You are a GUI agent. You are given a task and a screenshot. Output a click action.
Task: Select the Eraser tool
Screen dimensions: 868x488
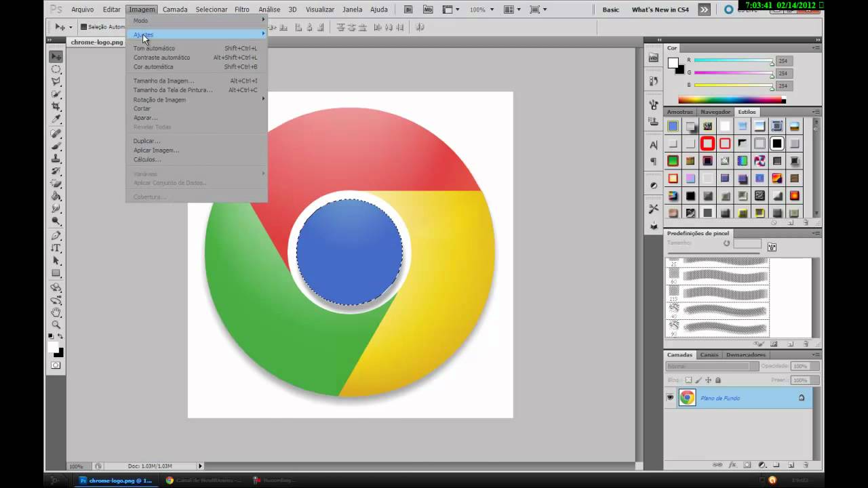(x=56, y=184)
